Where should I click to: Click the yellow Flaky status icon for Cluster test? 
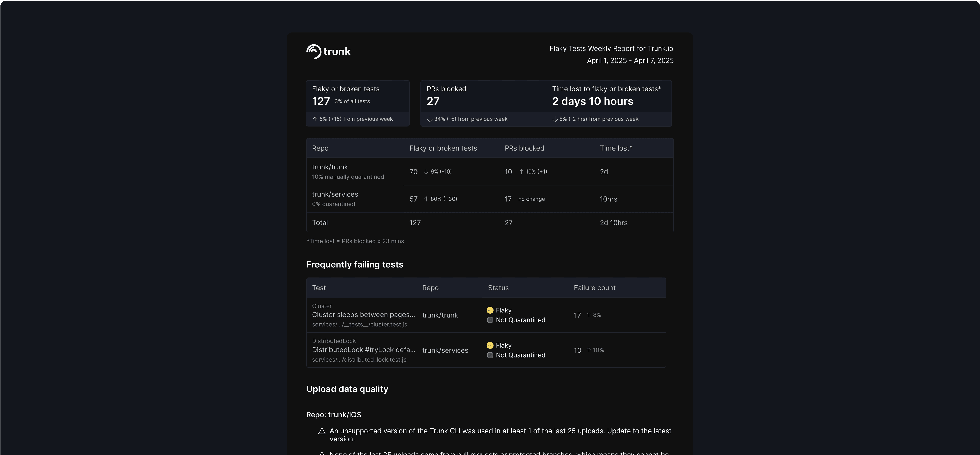[x=490, y=310]
